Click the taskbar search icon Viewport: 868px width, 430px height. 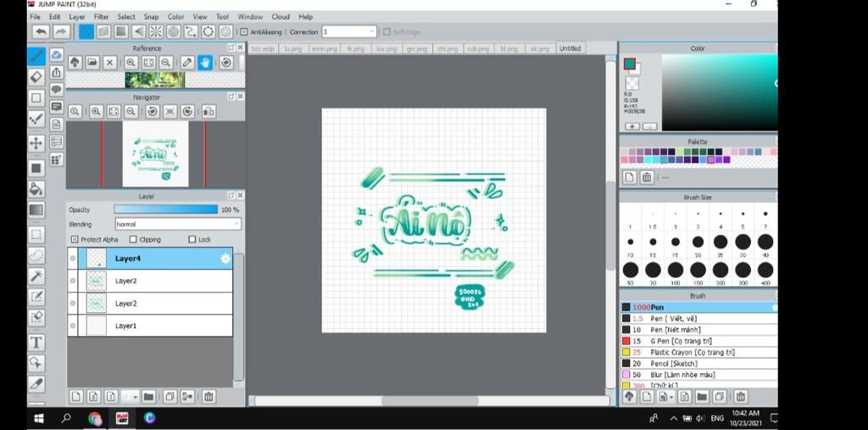tap(66, 418)
